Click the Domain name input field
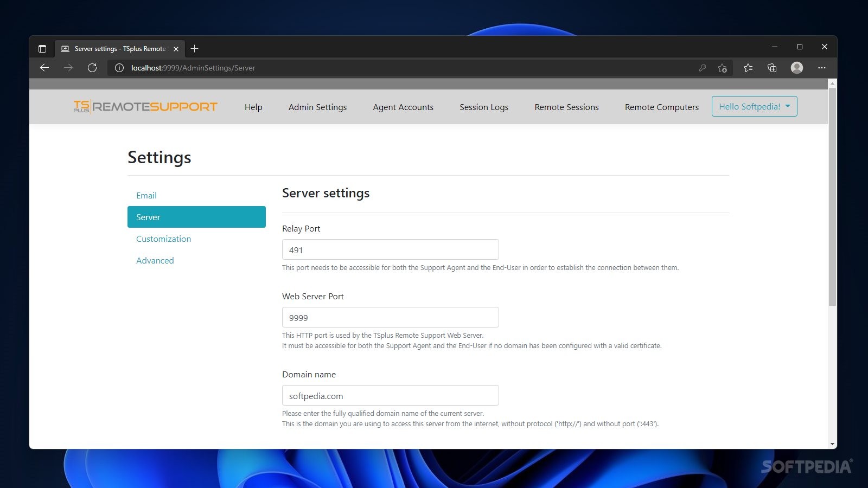Image resolution: width=868 pixels, height=488 pixels. pos(390,395)
